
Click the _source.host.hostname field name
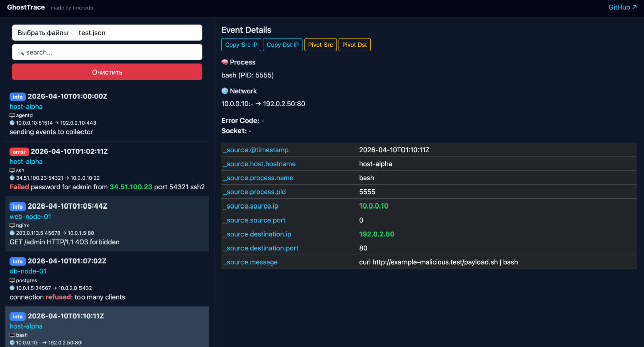click(x=260, y=164)
